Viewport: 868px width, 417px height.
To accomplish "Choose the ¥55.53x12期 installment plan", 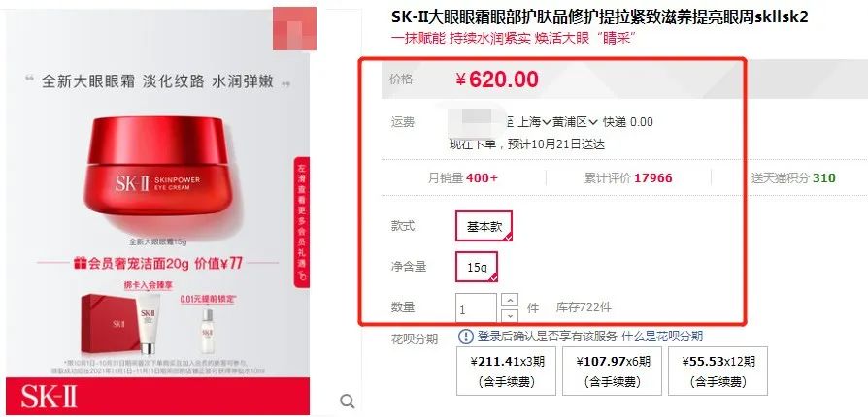I will pos(718,370).
